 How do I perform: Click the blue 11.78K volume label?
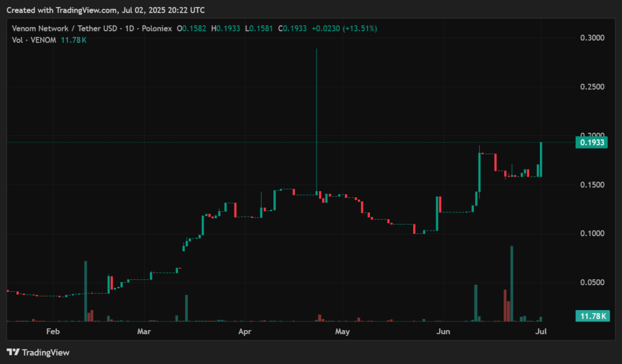(x=592, y=316)
